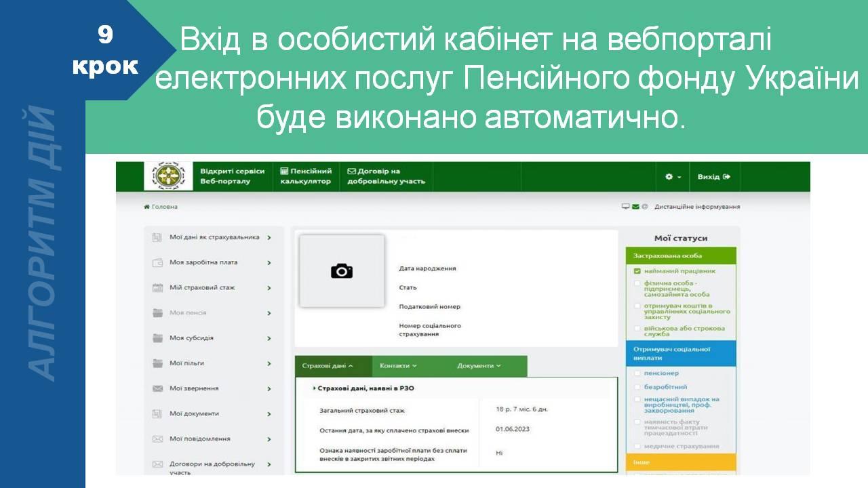Click Загальний страховий стаж label
This screenshot has height=488, width=868.
(x=362, y=411)
